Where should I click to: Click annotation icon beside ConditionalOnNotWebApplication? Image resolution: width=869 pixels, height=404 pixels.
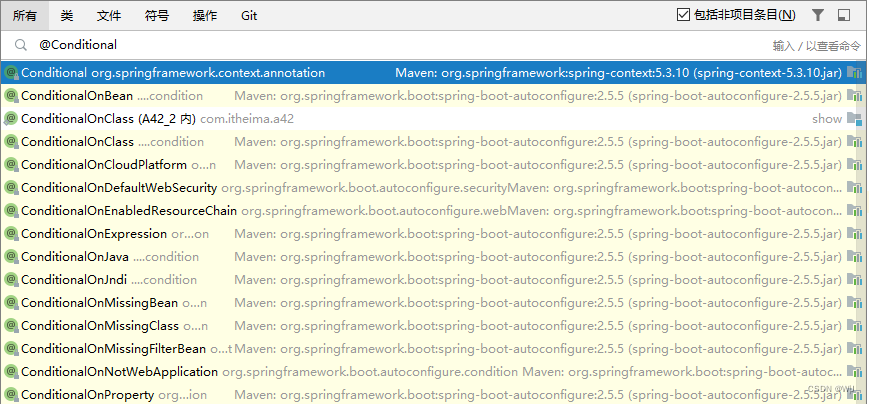coord(11,372)
